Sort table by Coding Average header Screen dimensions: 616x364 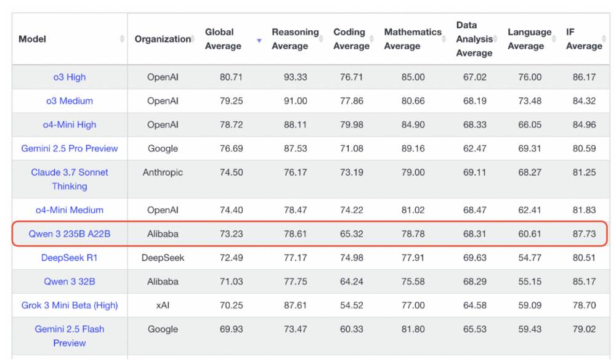(349, 39)
